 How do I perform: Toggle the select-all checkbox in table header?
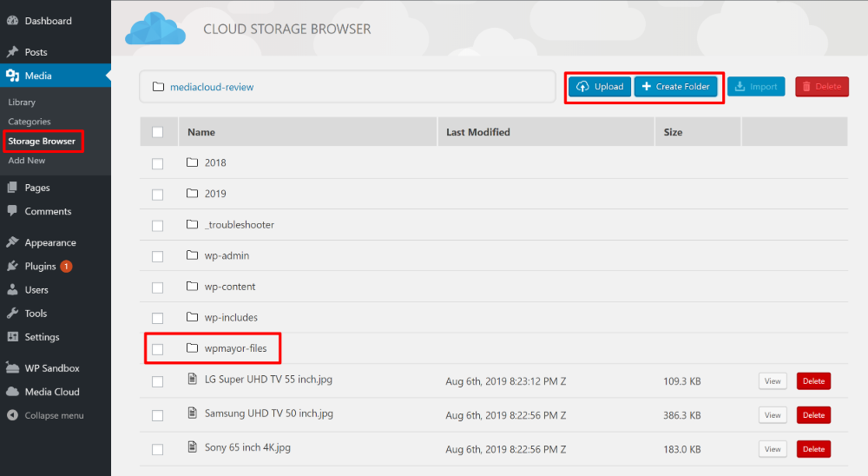tap(158, 132)
